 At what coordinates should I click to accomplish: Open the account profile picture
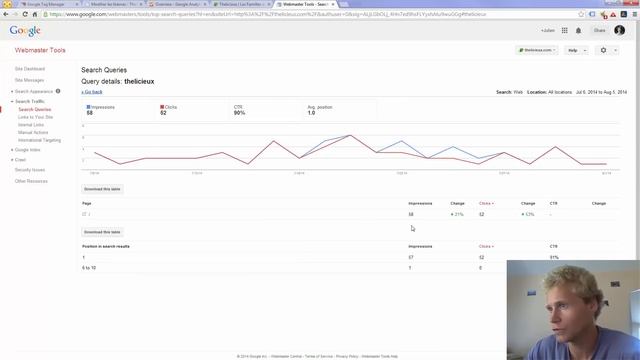[619, 30]
